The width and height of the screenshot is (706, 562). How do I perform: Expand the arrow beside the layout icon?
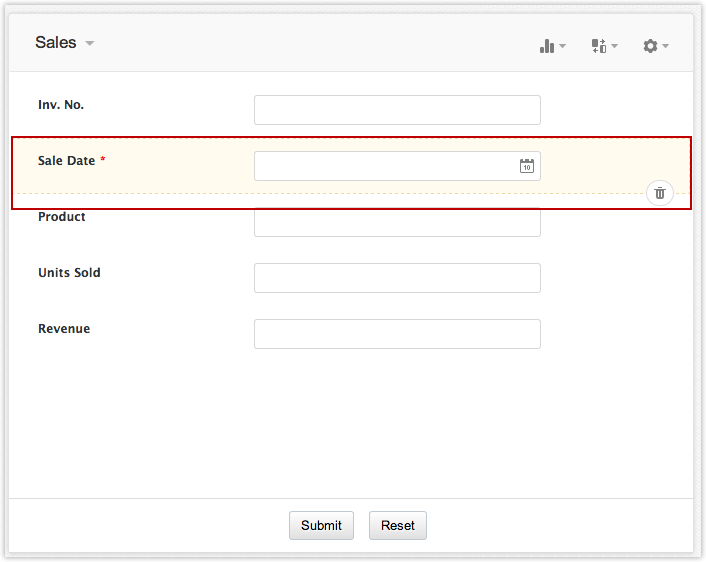[614, 47]
